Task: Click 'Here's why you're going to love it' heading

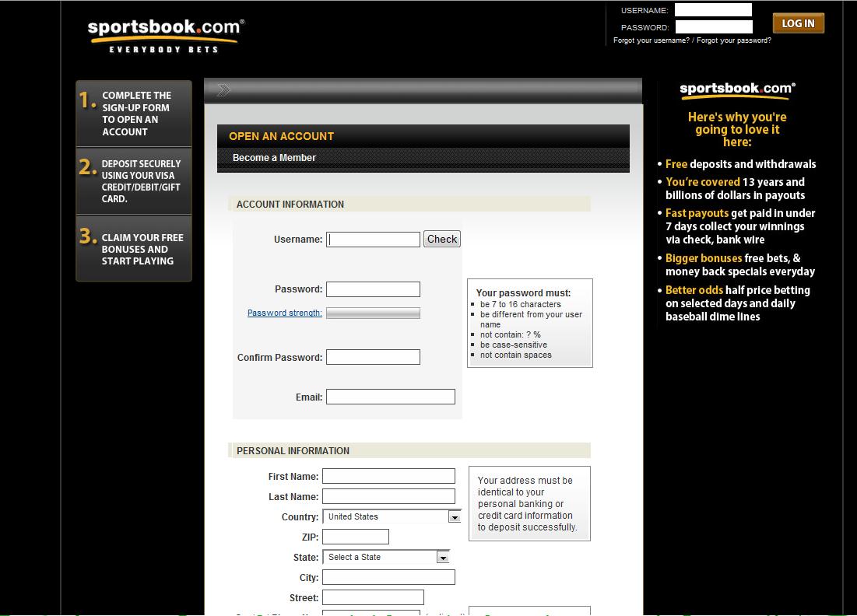Action: coord(737,129)
